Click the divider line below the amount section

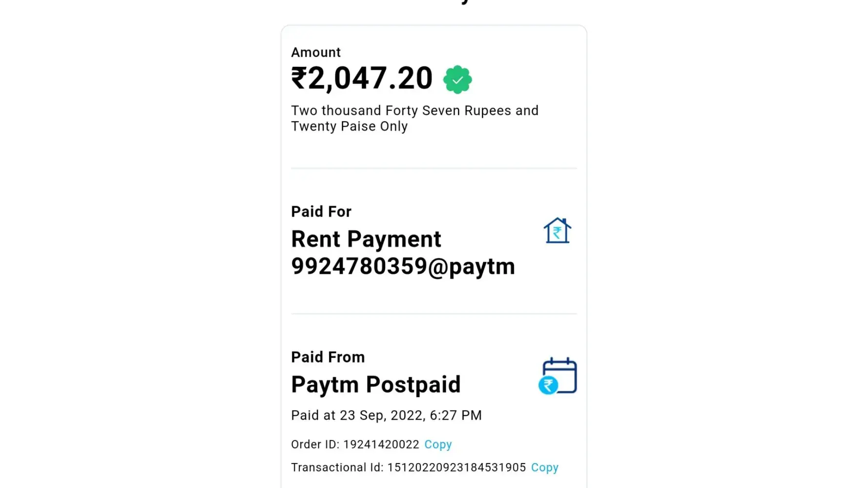(434, 168)
